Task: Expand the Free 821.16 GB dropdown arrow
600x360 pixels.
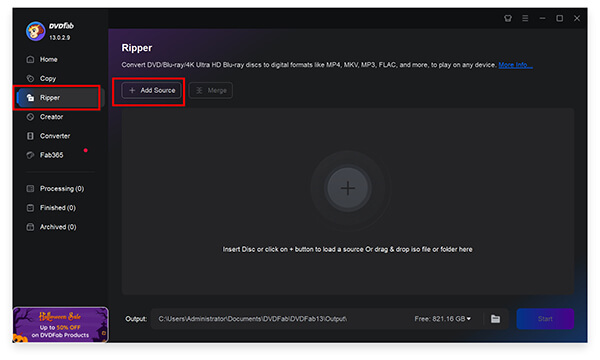Action: point(469,318)
